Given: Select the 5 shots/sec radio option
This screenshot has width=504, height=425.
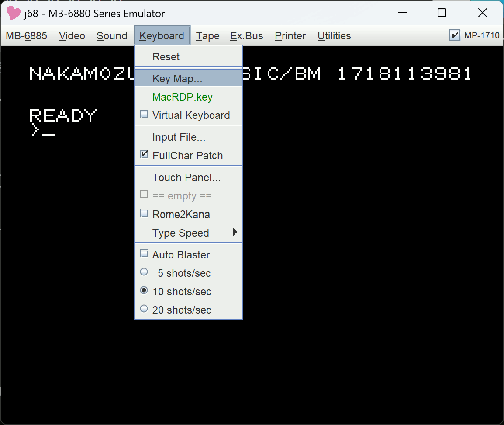Looking at the screenshot, I should pyautogui.click(x=144, y=272).
